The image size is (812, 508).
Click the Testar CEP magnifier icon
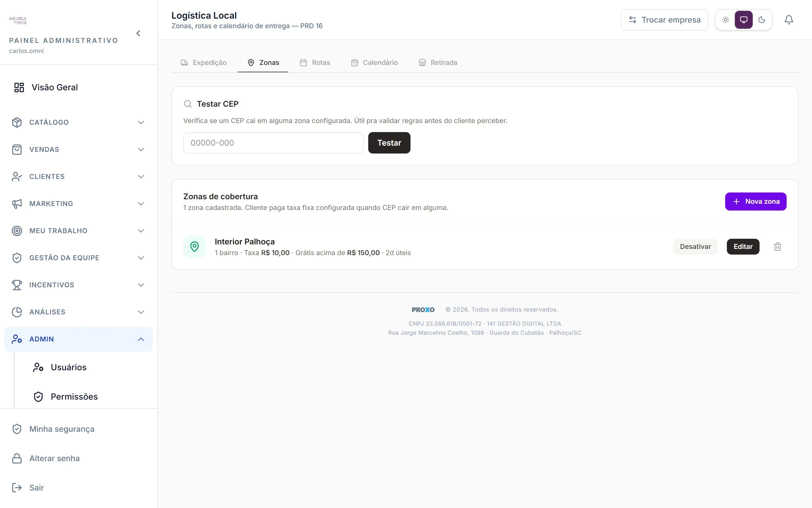(x=187, y=104)
